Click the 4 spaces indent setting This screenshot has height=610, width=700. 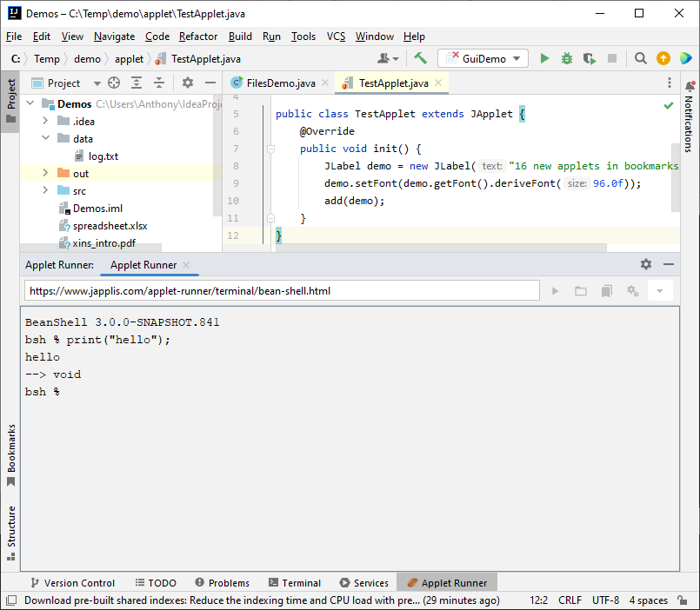click(648, 600)
